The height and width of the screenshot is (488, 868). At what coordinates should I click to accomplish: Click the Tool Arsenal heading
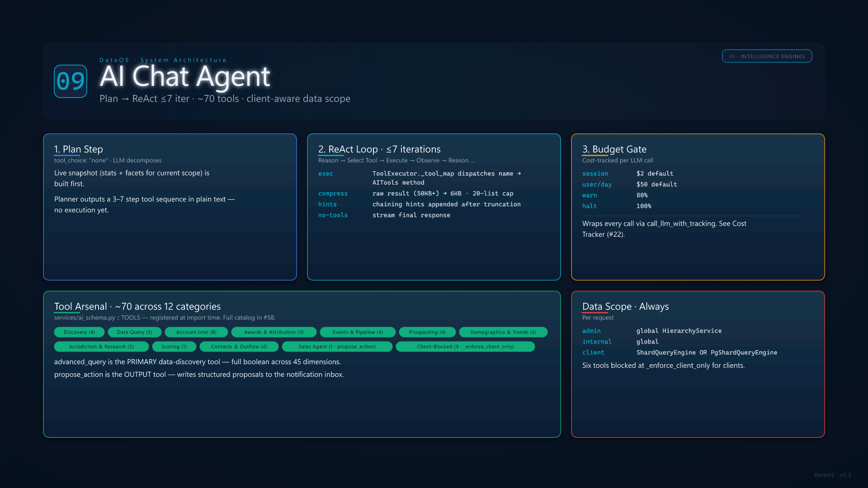(137, 306)
